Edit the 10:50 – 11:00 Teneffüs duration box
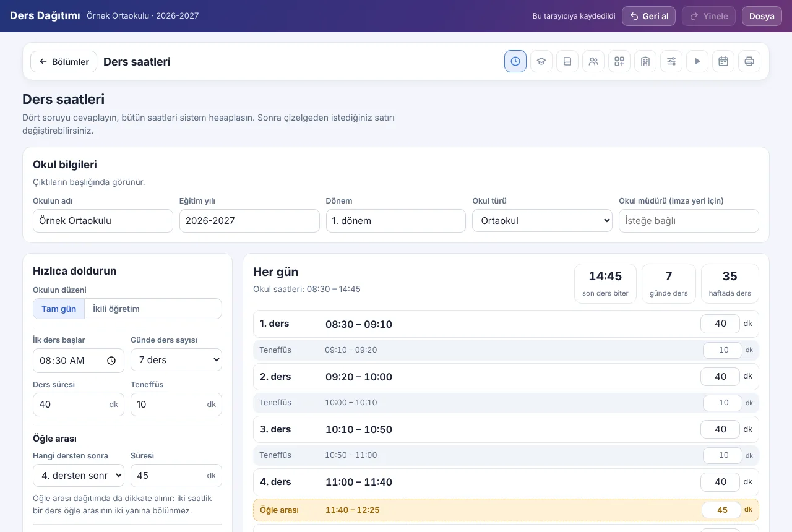The image size is (792, 532). (722, 455)
